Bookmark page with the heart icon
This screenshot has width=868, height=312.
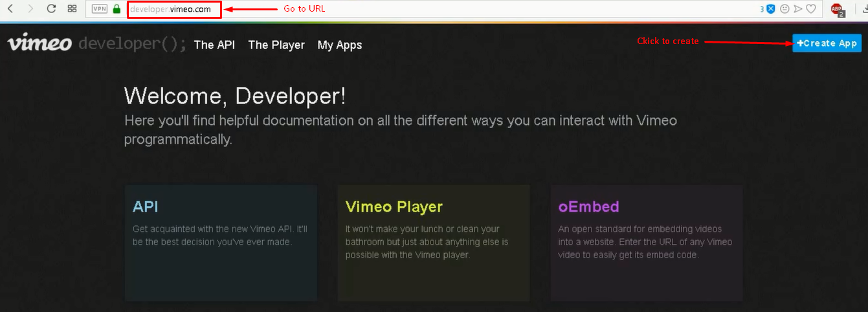[810, 9]
